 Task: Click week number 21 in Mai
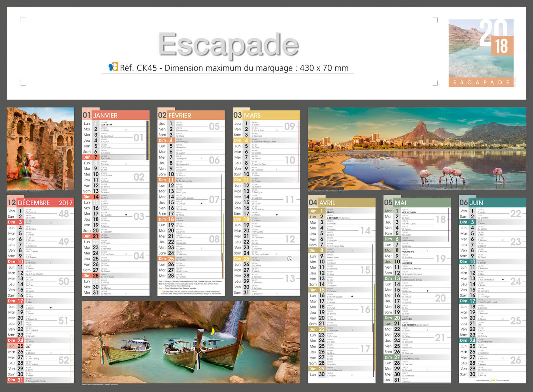pyautogui.click(x=440, y=338)
